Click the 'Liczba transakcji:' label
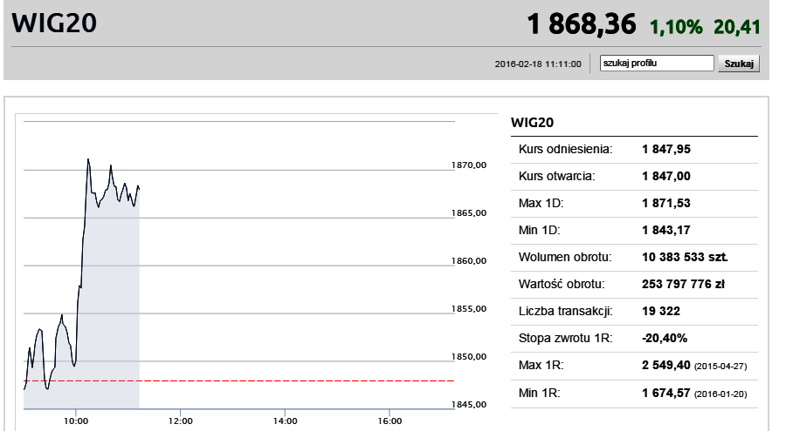 tap(565, 312)
